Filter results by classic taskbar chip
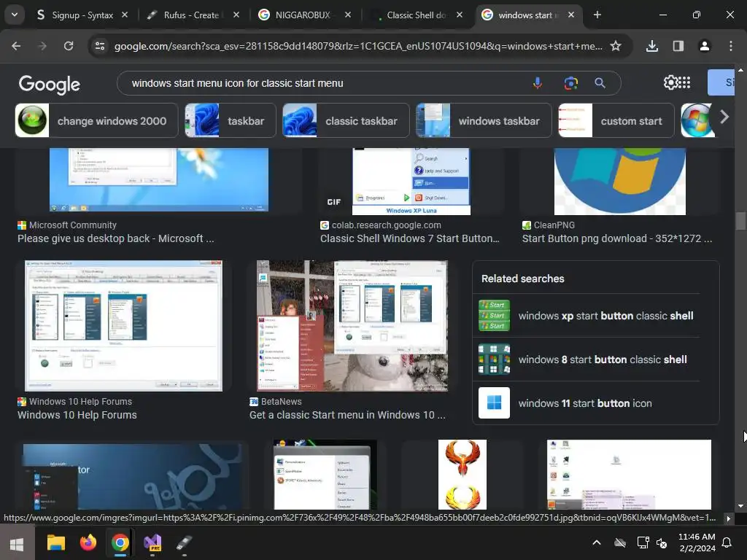 pyautogui.click(x=346, y=120)
